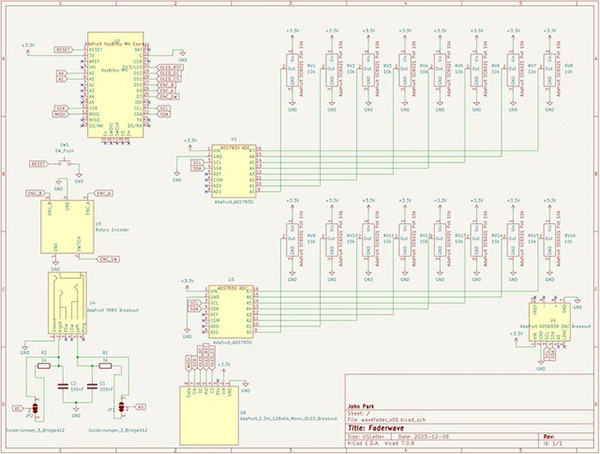
Task: Select the RESET label beside SW1
Action: pos(39,162)
